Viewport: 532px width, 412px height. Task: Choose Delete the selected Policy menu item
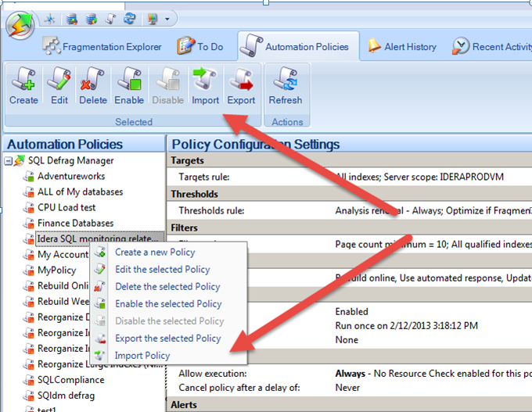[167, 287]
